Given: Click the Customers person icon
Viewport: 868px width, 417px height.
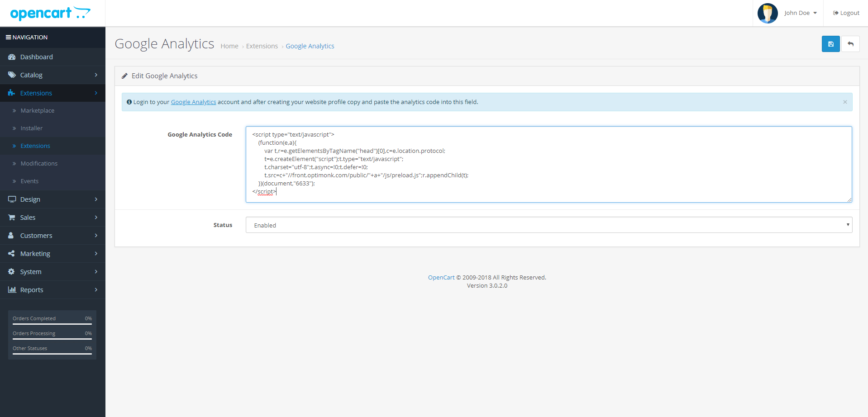Looking at the screenshot, I should (11, 236).
